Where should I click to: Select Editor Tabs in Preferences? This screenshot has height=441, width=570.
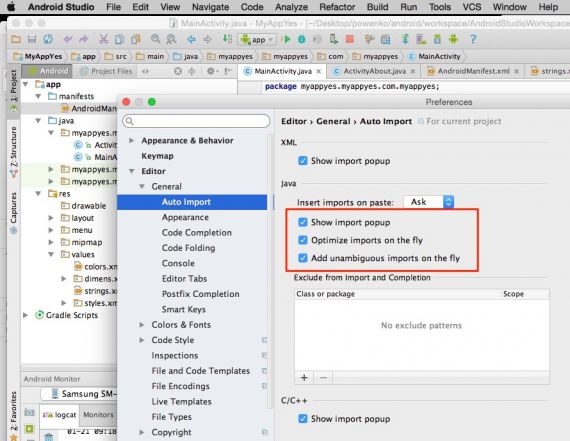[184, 279]
